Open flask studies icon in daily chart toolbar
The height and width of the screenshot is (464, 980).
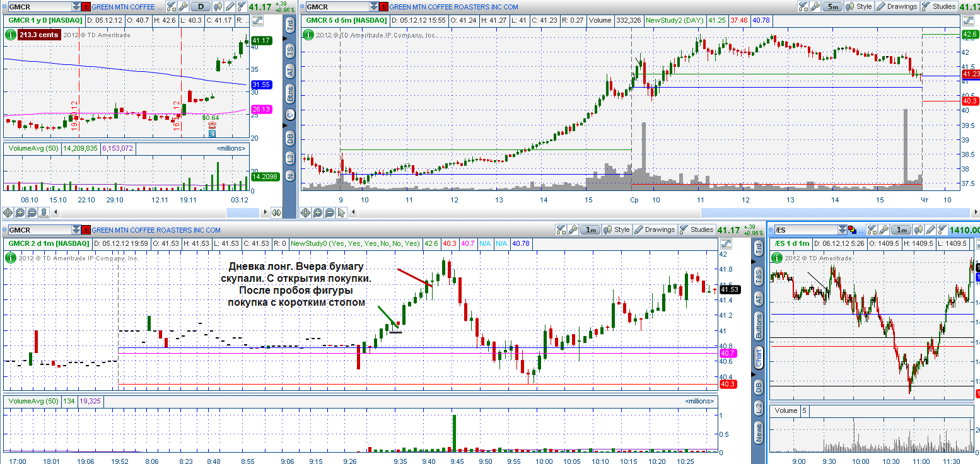(242, 7)
